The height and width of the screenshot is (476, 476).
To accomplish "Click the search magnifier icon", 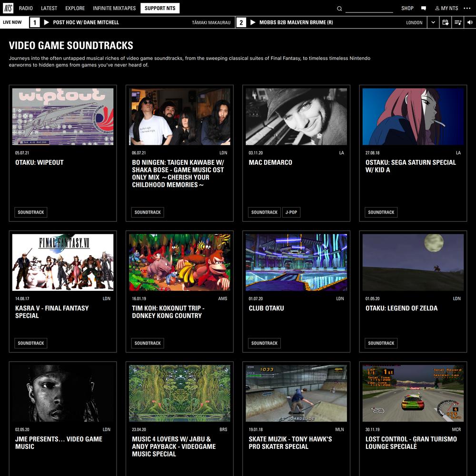I will 339,9.
